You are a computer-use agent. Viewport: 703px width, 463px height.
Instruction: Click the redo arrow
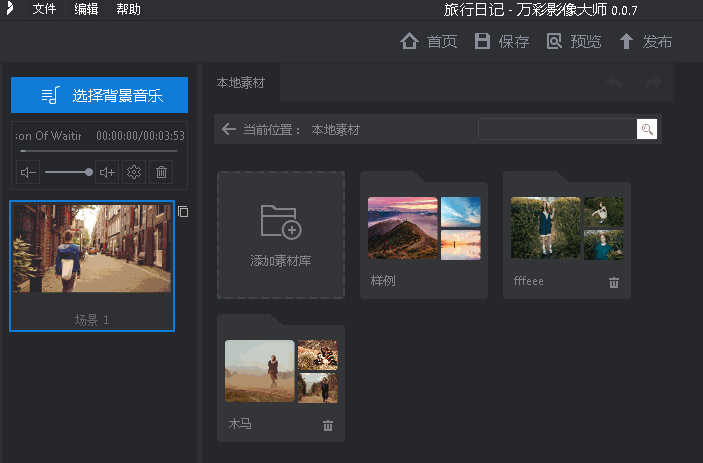pos(654,82)
